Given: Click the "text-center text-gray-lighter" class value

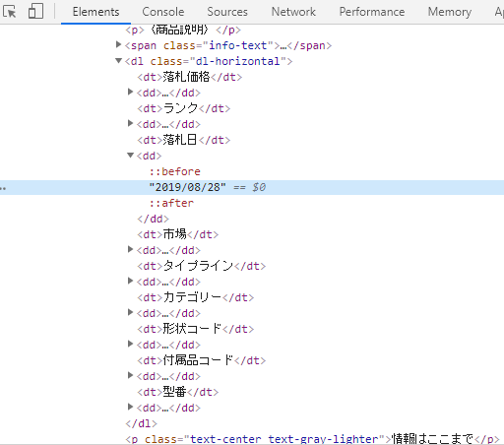Looking at the screenshot, I should coord(284,439).
